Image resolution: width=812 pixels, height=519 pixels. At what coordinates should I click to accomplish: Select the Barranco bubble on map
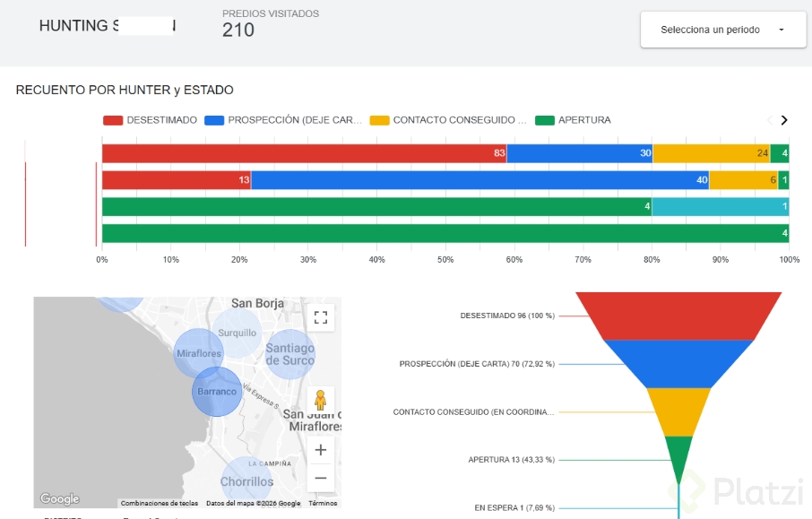(x=217, y=392)
